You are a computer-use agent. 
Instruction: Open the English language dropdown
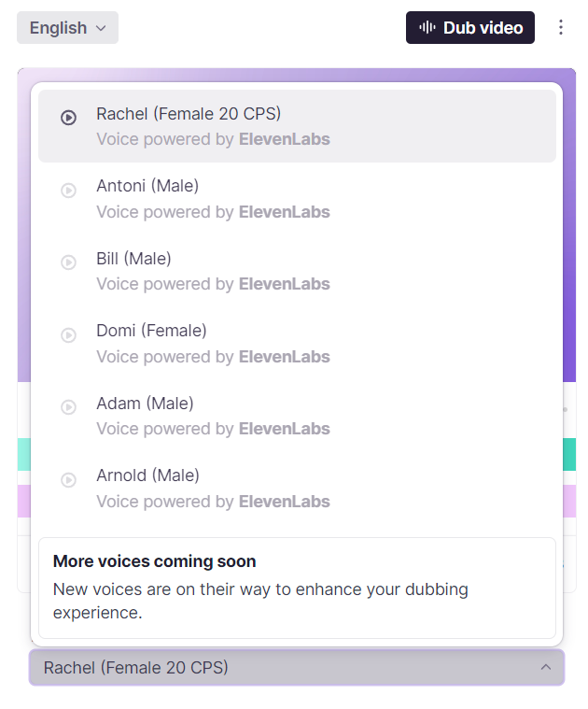68,28
